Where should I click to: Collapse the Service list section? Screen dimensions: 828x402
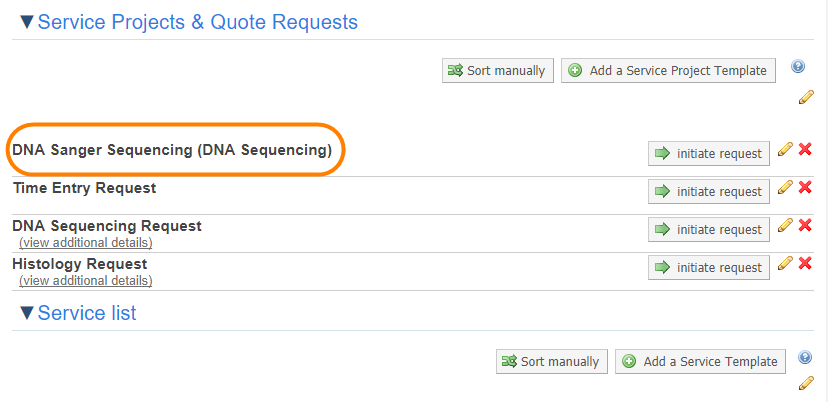coord(26,313)
